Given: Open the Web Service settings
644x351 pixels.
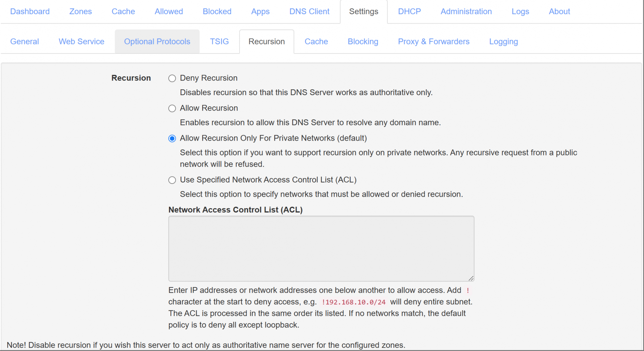Looking at the screenshot, I should 81,41.
